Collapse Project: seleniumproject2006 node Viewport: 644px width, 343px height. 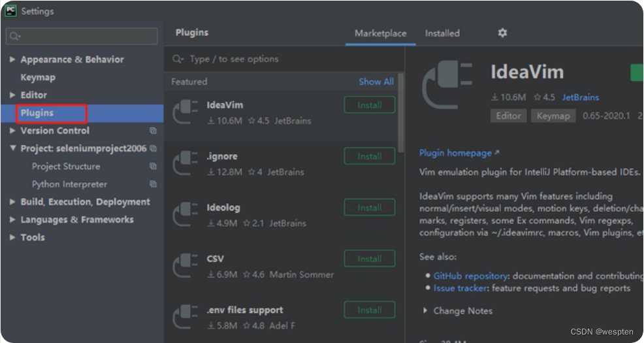[x=12, y=148]
